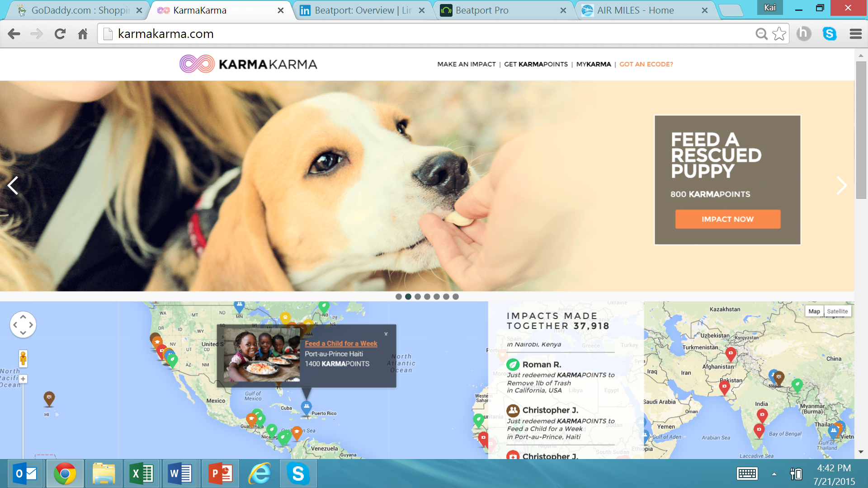868x488 pixels.
Task: Click the Chrome reload page icon
Action: tap(60, 34)
